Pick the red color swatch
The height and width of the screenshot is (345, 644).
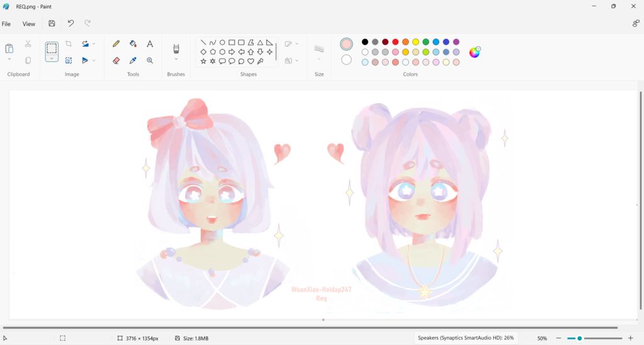point(395,42)
